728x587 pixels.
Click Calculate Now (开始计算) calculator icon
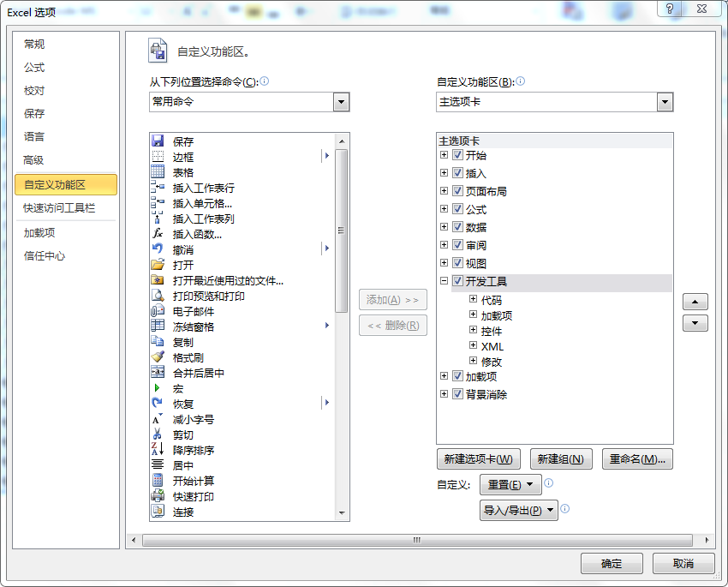pos(158,480)
